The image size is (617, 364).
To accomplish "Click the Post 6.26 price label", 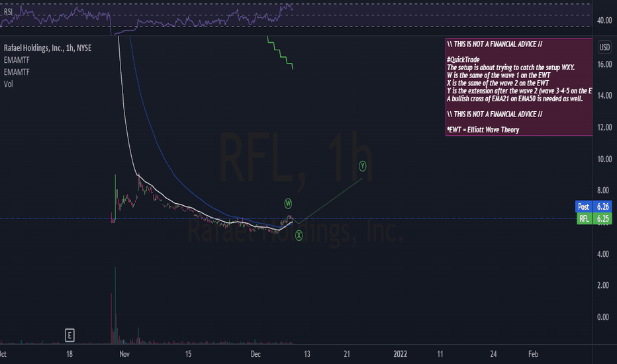I will pos(593,206).
